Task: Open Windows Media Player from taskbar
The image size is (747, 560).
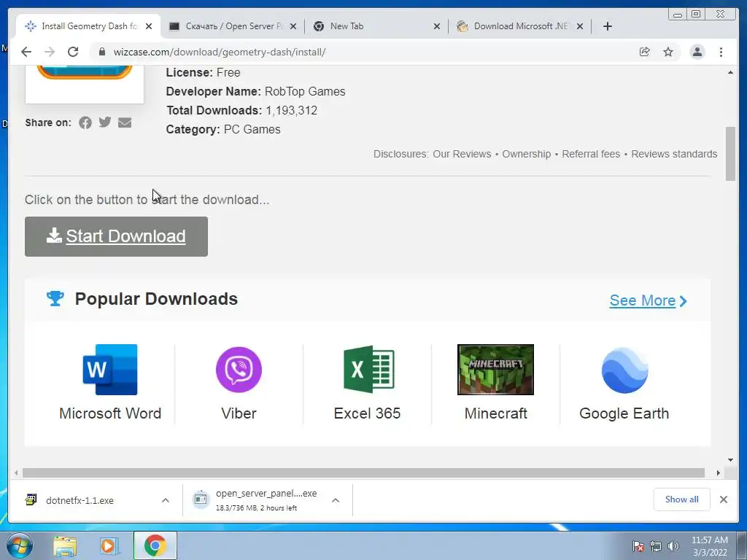Action: (109, 545)
